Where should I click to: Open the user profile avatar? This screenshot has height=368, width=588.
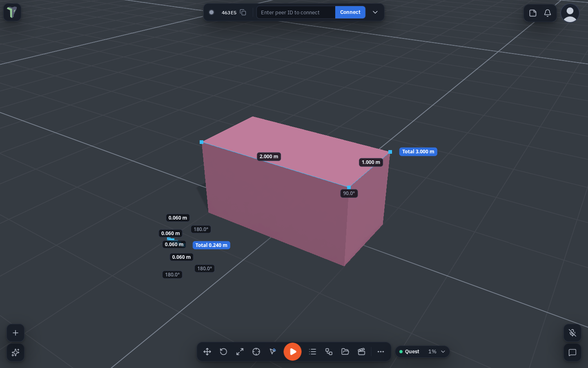[x=570, y=13]
